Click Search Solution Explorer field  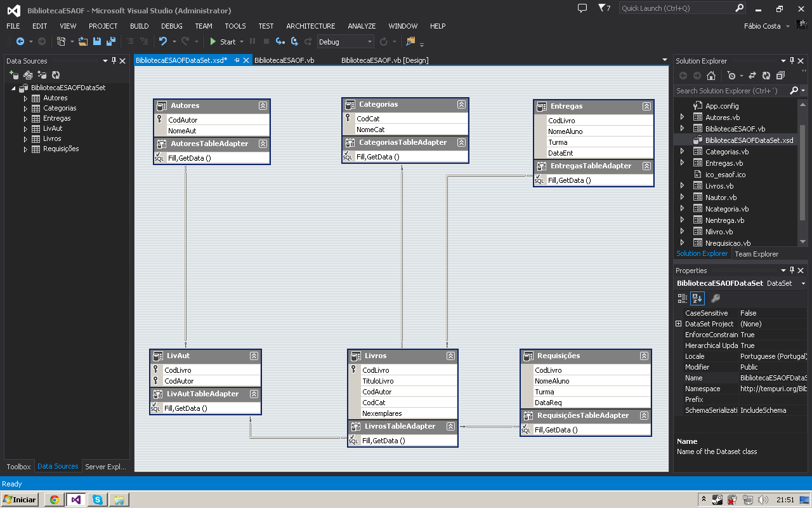click(731, 91)
